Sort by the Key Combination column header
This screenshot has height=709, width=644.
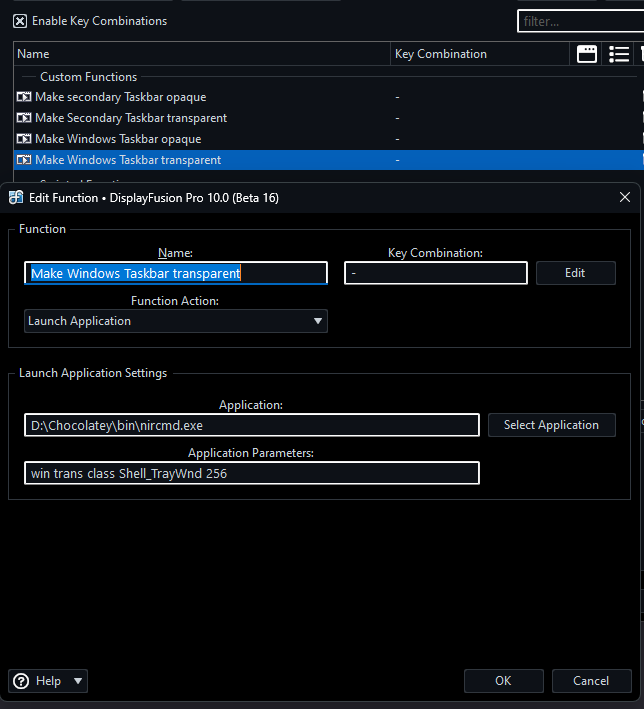click(480, 54)
